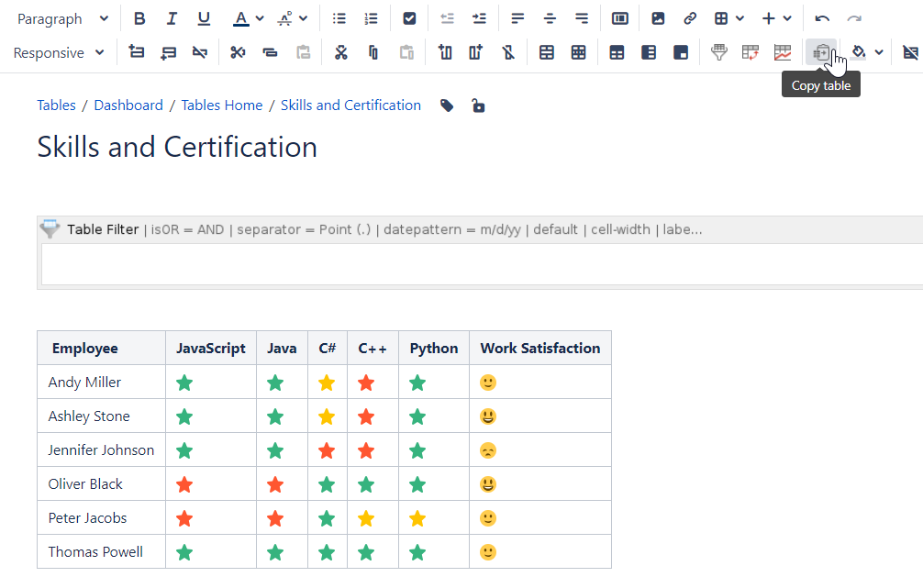Toggle the task list checkbox button
This screenshot has height=588, width=923.
409,18
